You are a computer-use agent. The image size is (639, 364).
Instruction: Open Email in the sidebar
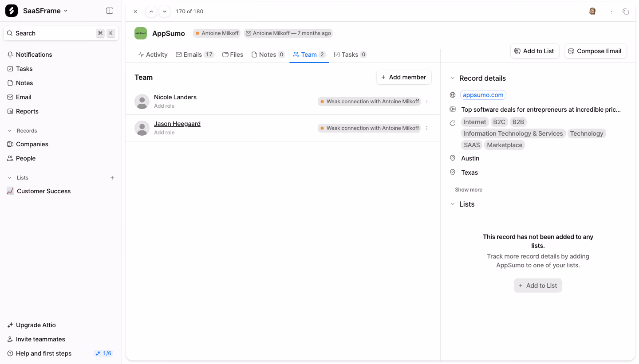coord(19,97)
